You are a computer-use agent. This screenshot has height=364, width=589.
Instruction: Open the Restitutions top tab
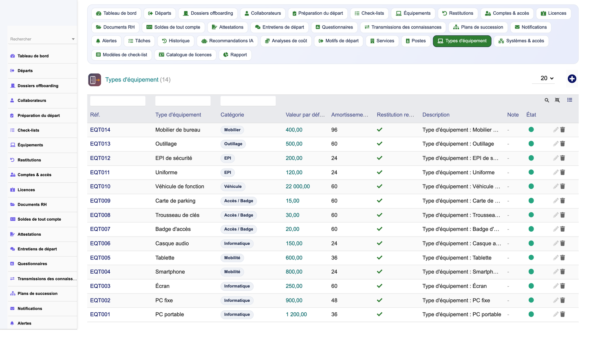point(458,13)
